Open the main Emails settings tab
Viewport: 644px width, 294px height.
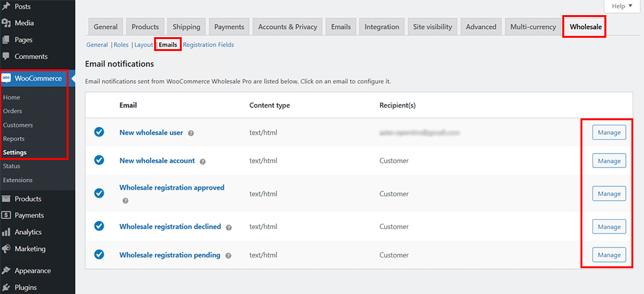click(x=341, y=26)
